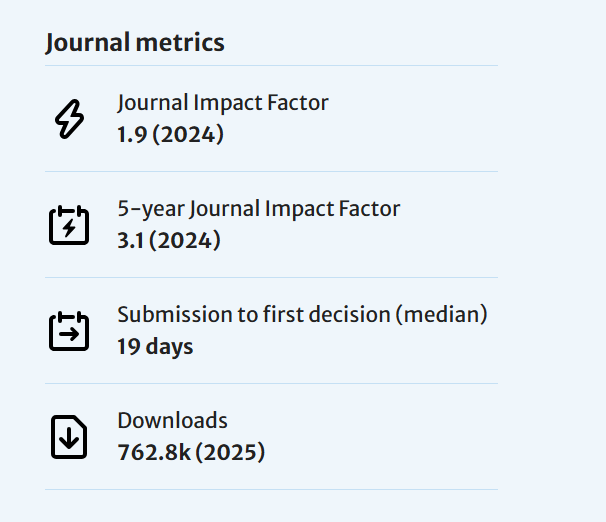The height and width of the screenshot is (522, 606).
Task: Click the Downloads document-arrow icon
Action: pos(69,437)
